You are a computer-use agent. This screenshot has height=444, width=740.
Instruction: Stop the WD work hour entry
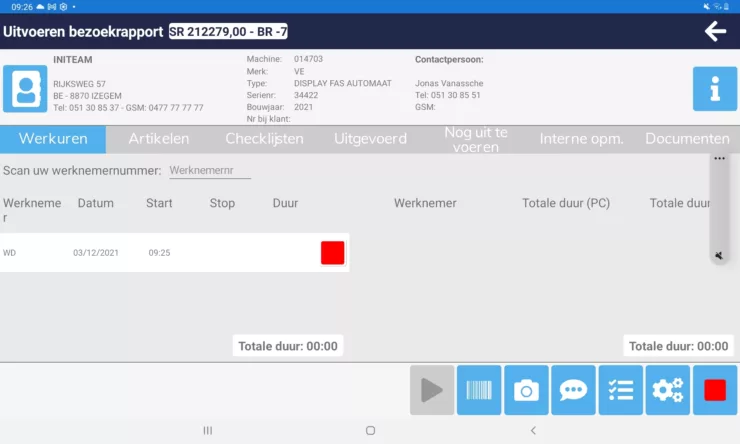332,252
